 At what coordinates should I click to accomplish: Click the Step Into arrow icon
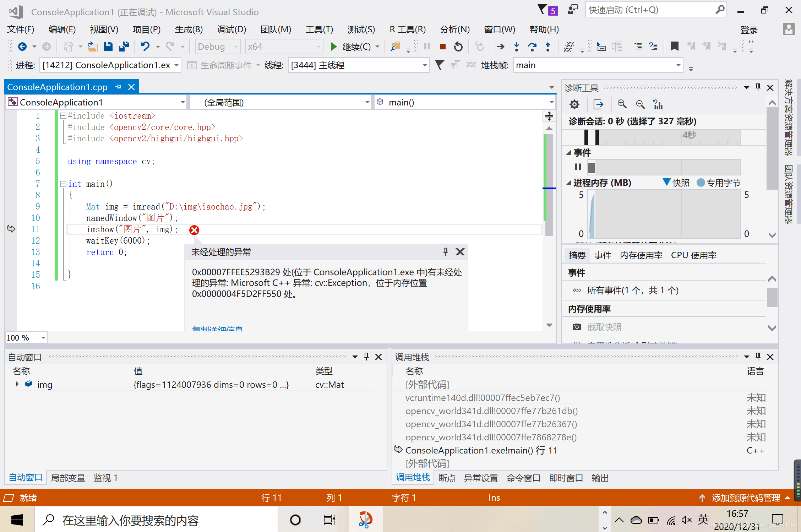pos(517,47)
